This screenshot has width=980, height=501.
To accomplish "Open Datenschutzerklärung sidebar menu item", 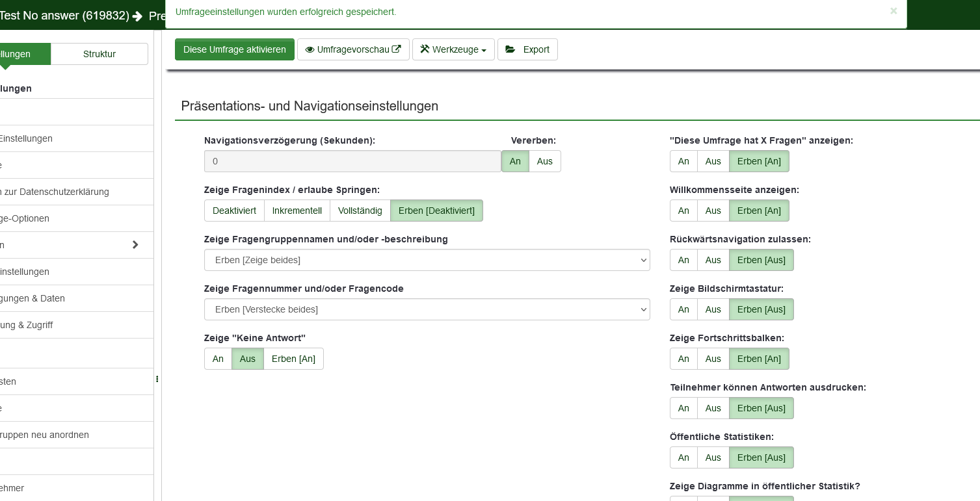I will [55, 192].
